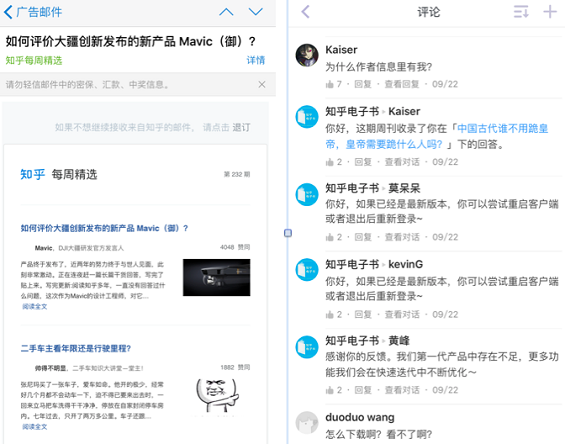Viewport: 565px width, 444px height.
Task: Open comment sort order options
Action: pos(521,12)
